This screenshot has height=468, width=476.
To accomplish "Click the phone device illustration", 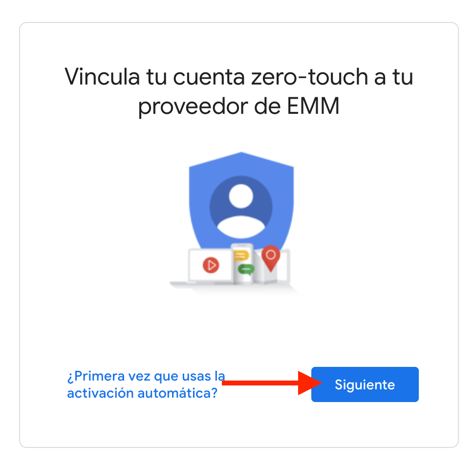I will tap(242, 263).
